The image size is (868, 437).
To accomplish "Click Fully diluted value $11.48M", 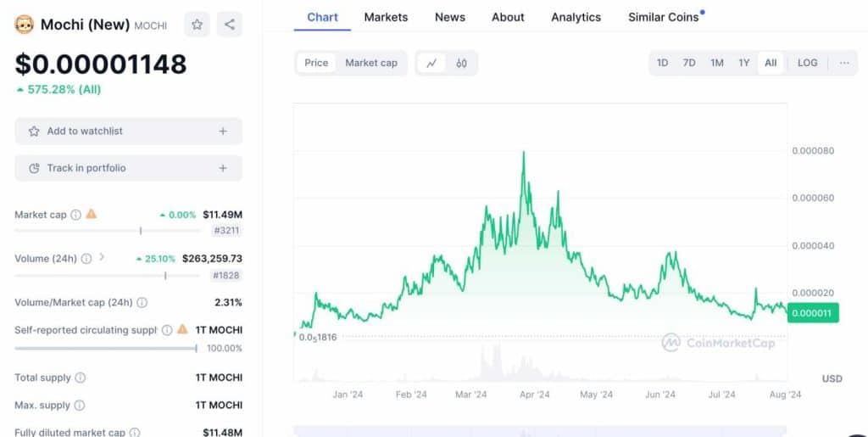I will (x=223, y=433).
